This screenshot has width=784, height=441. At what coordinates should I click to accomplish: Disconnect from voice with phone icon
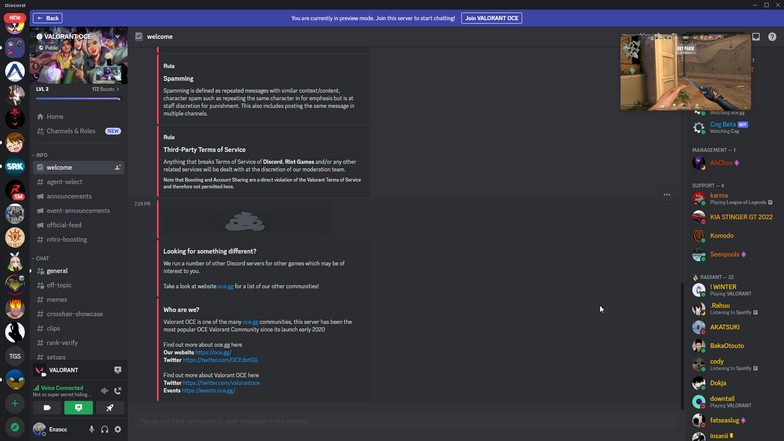coord(118,390)
